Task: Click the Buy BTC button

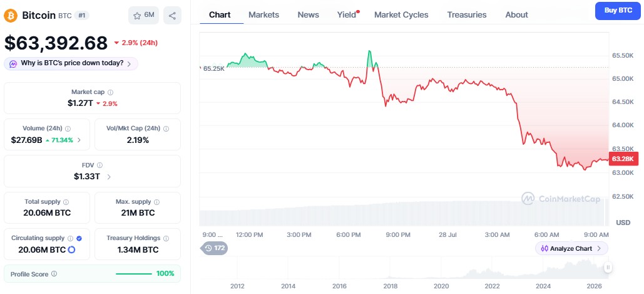Action: 618,11
